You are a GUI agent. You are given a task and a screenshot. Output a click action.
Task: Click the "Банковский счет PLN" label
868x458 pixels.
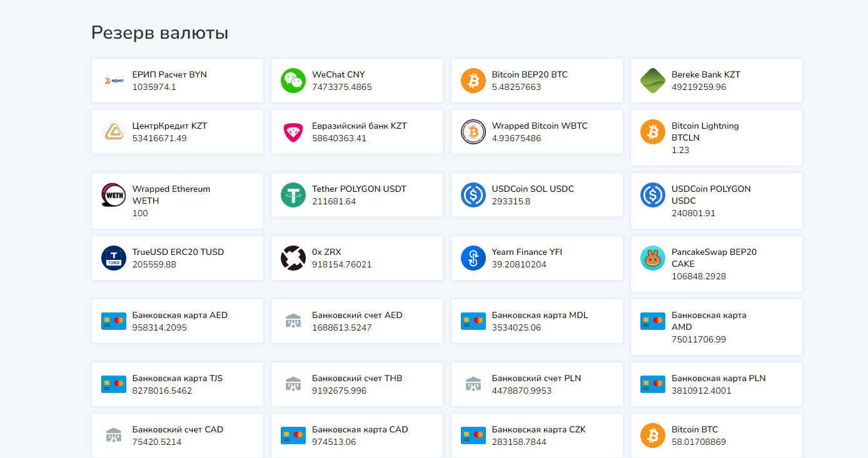537,378
